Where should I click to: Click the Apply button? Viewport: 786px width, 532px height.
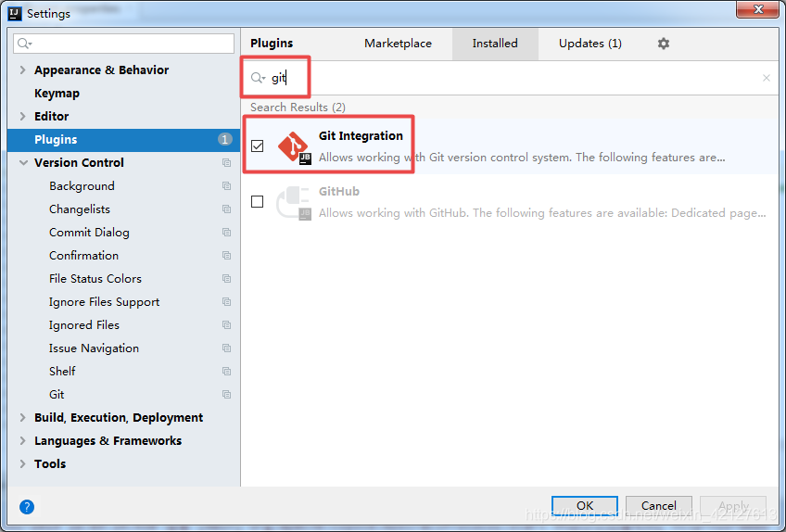[733, 506]
